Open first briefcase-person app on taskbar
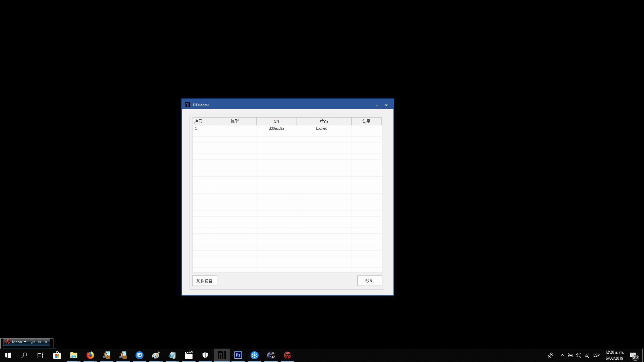The height and width of the screenshot is (362, 644). pyautogui.click(x=107, y=355)
